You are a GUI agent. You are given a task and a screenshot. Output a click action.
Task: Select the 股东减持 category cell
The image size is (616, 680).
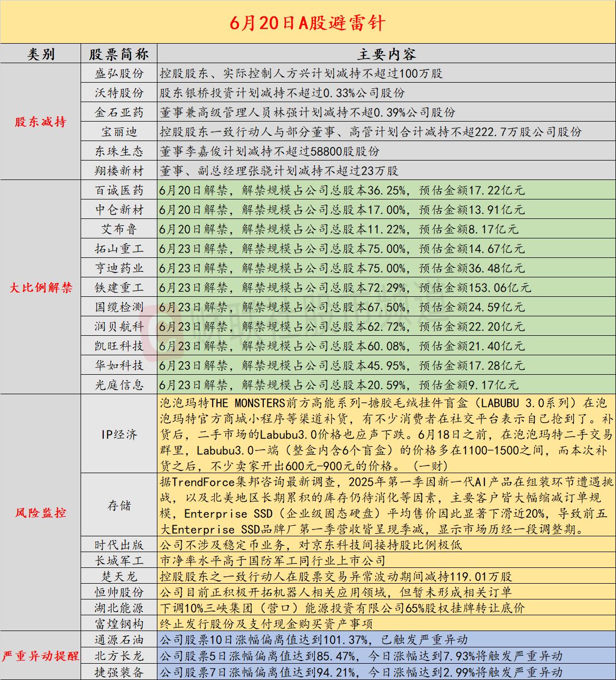[x=41, y=122]
